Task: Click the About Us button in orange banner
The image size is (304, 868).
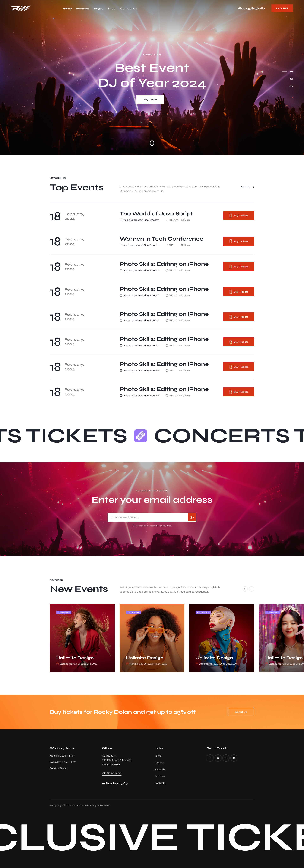Action: click(x=241, y=712)
